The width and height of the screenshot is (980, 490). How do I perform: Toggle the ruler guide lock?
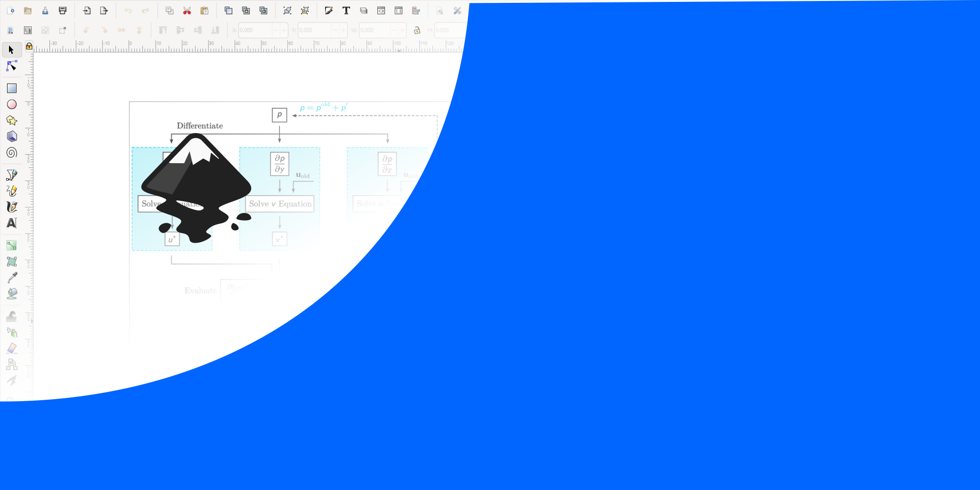[x=29, y=46]
